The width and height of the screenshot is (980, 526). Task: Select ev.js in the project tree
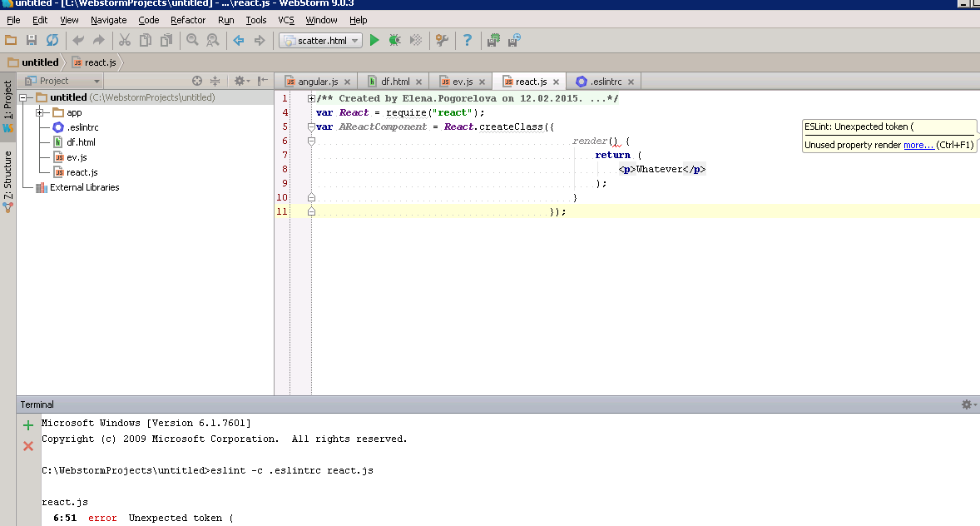coord(77,157)
